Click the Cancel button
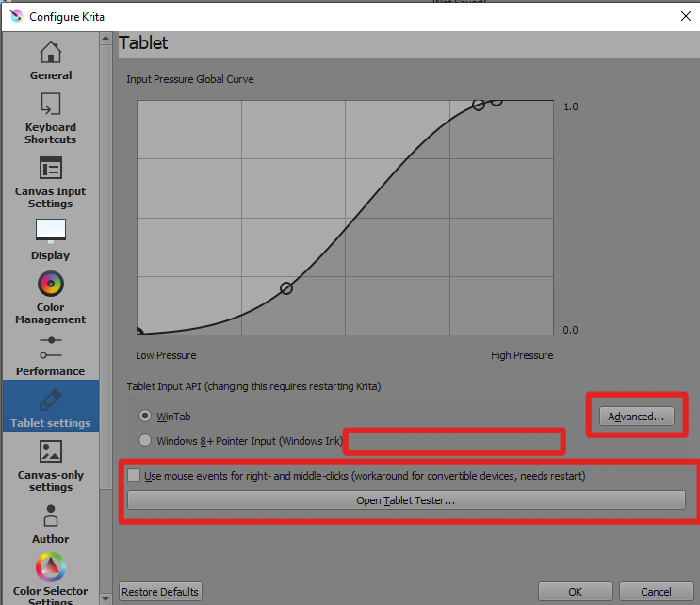 pyautogui.click(x=656, y=592)
